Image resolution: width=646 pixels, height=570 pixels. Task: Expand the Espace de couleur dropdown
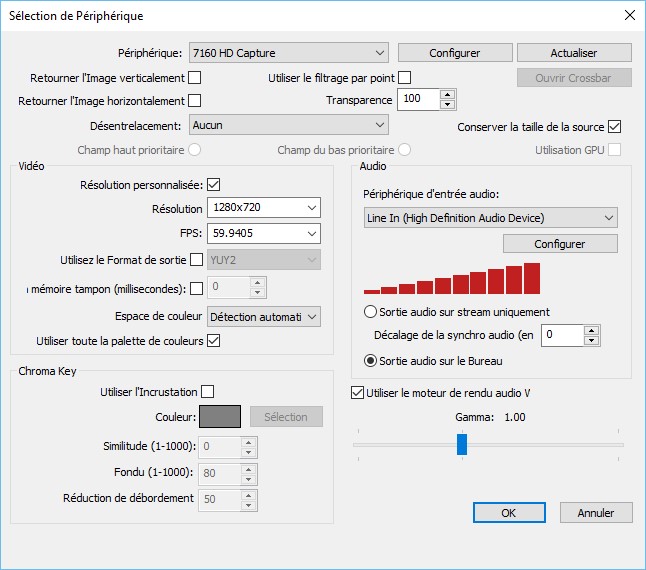[264, 317]
